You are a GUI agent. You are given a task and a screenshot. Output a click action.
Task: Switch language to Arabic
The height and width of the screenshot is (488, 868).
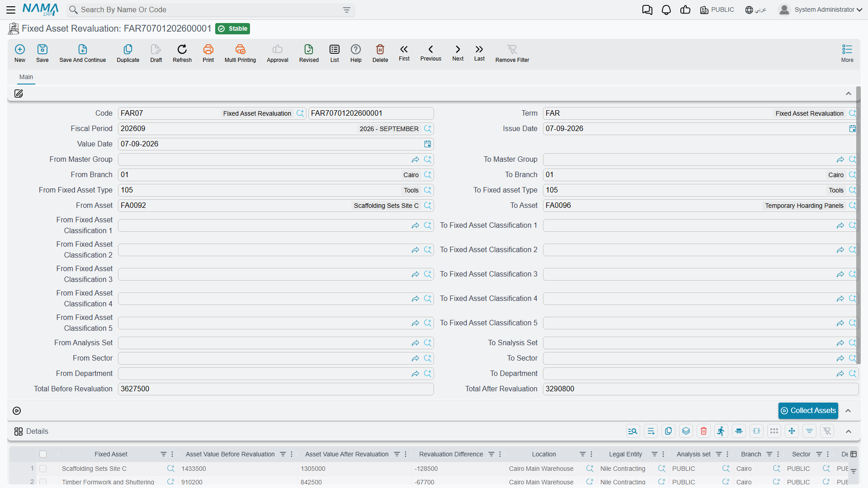tap(756, 9)
